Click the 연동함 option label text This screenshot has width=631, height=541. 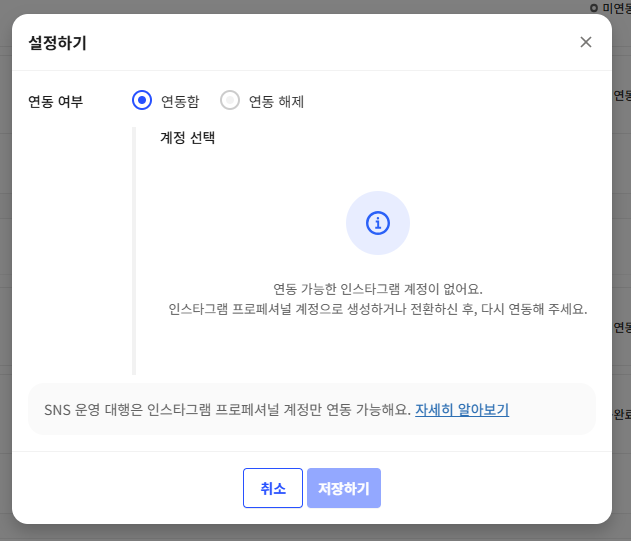coord(180,101)
